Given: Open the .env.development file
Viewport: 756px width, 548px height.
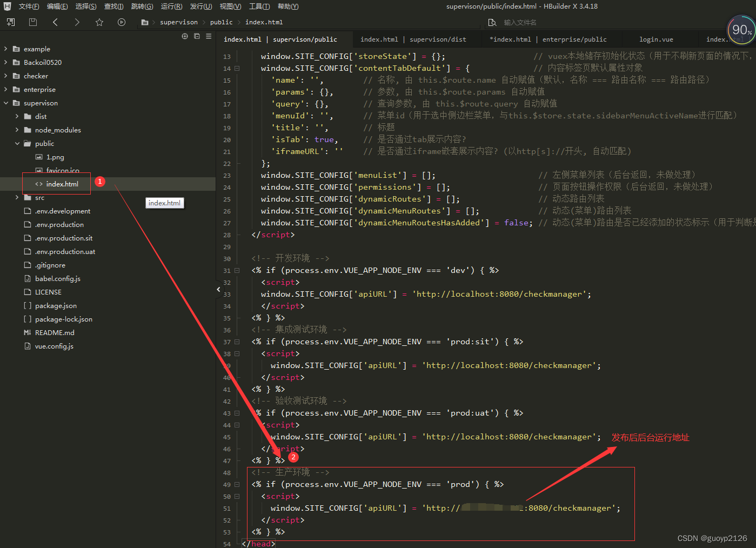Looking at the screenshot, I should click(x=63, y=211).
